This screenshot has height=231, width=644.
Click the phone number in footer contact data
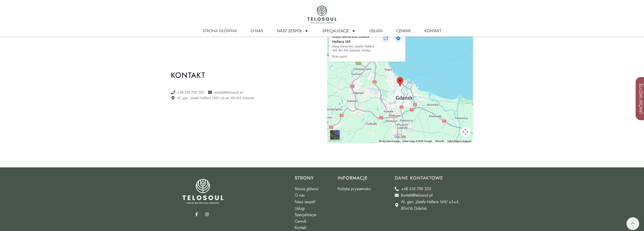click(x=416, y=189)
